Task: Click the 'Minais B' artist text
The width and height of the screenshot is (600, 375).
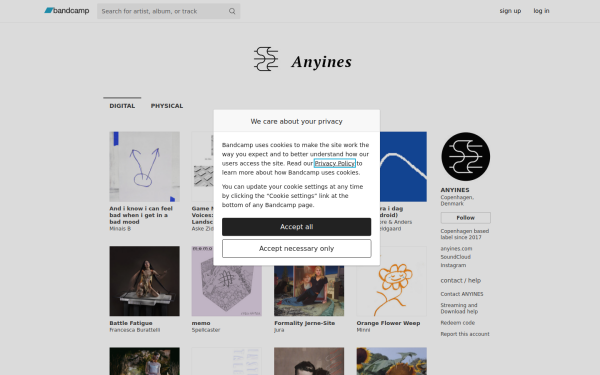Action: pos(120,228)
